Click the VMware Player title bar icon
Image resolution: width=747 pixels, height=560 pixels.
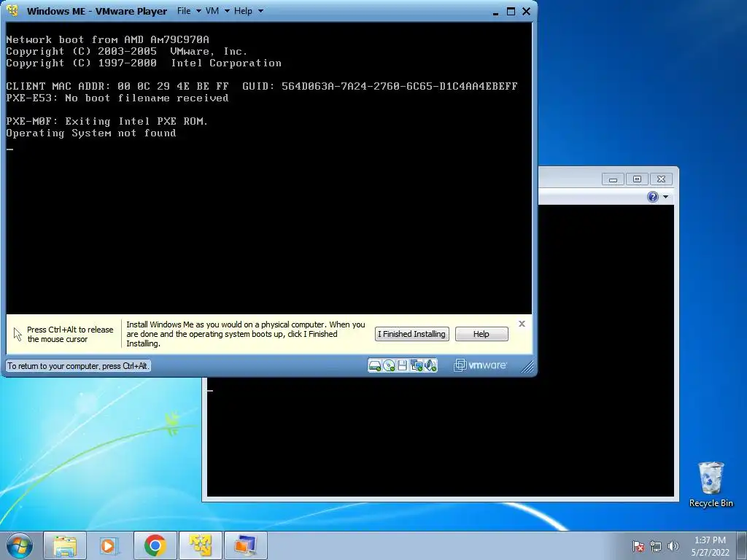pyautogui.click(x=12, y=10)
